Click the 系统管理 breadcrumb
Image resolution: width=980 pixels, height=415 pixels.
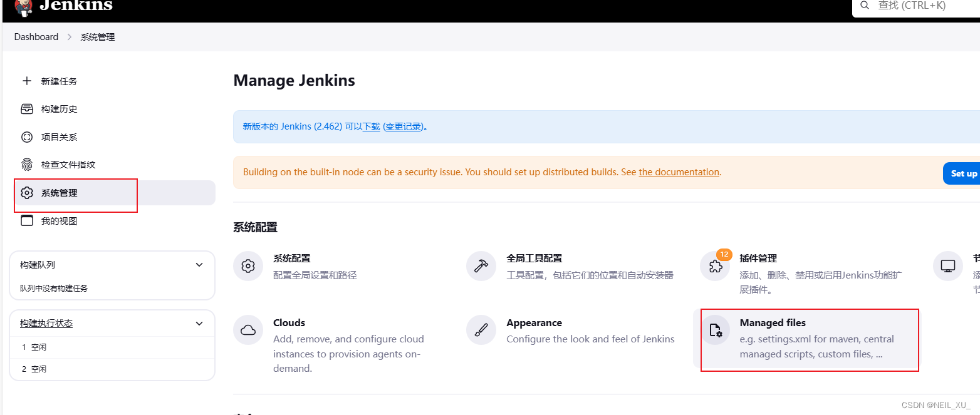tap(98, 37)
